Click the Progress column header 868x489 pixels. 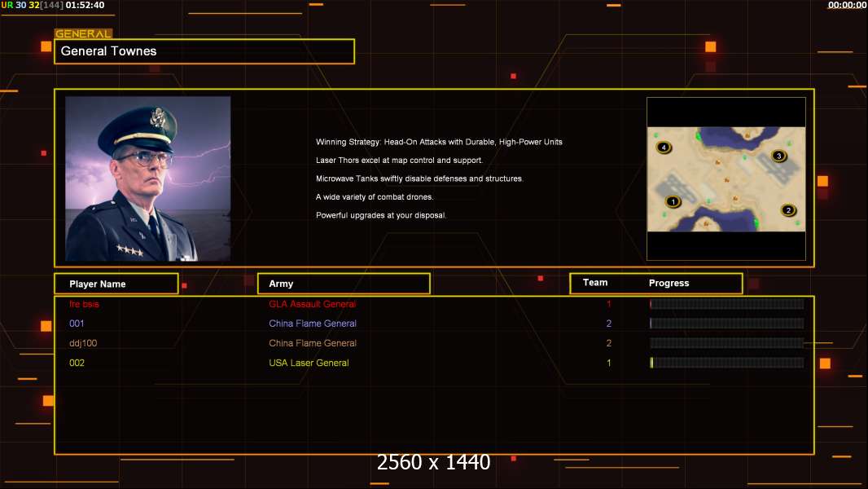point(669,283)
